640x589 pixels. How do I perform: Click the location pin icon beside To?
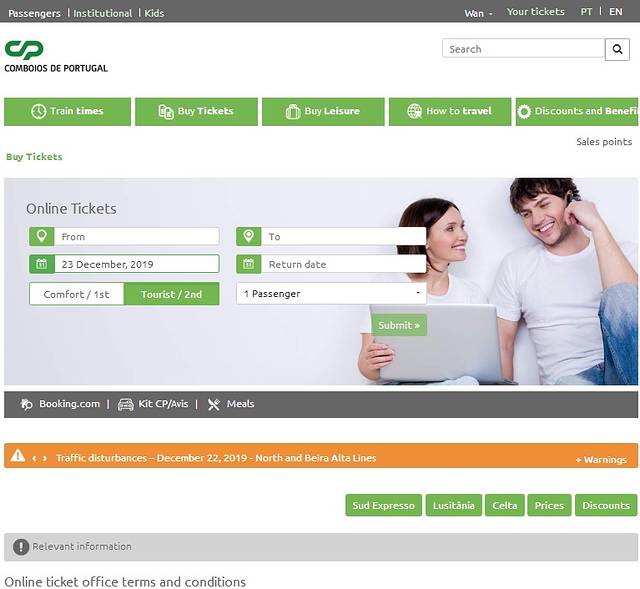[249, 237]
